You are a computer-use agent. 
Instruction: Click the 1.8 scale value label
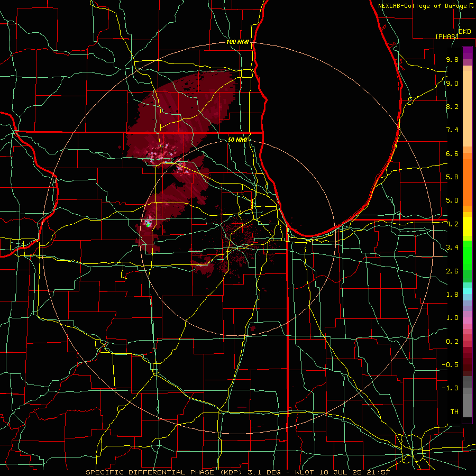point(452,295)
